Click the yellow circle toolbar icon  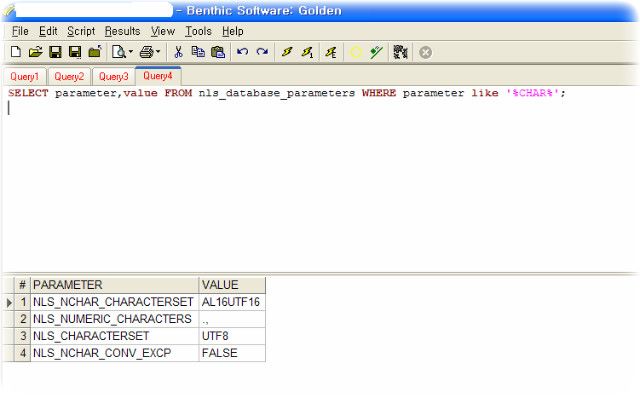pyautogui.click(x=356, y=52)
